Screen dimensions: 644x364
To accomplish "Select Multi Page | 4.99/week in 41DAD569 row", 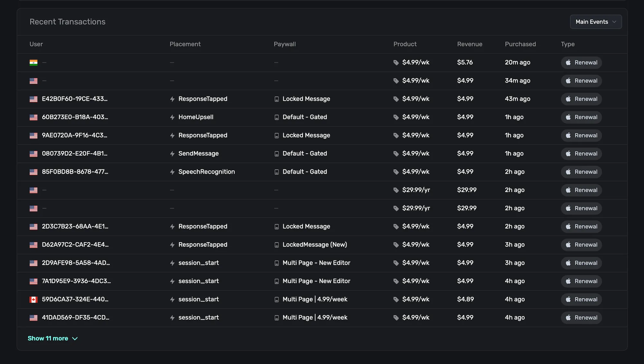I will (x=315, y=318).
